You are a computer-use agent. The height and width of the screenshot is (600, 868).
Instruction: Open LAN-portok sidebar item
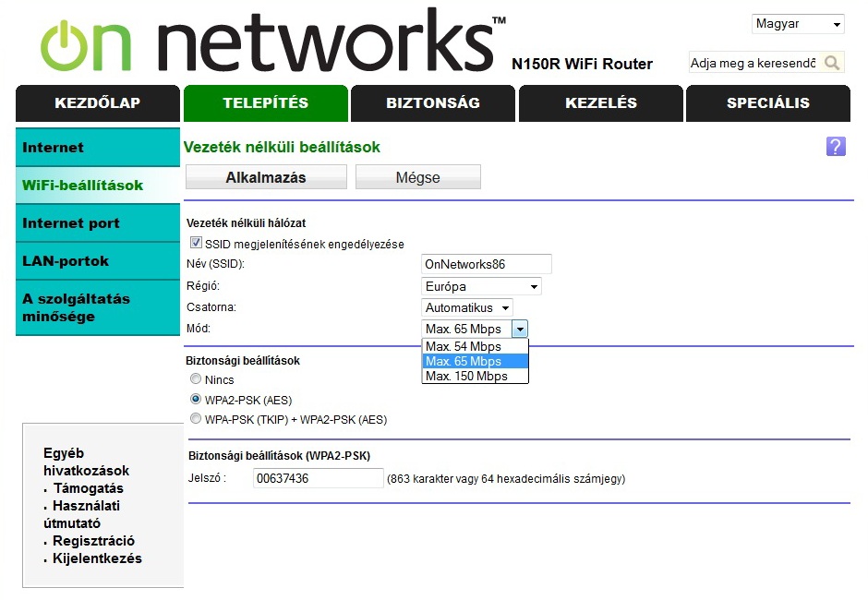click(x=98, y=260)
